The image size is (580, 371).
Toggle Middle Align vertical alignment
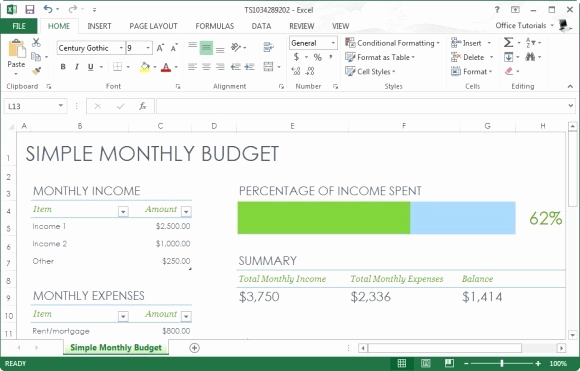206,48
